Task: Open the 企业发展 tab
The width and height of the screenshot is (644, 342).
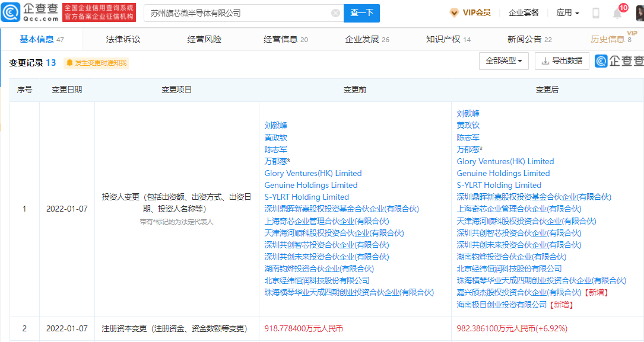Action: (x=367, y=39)
